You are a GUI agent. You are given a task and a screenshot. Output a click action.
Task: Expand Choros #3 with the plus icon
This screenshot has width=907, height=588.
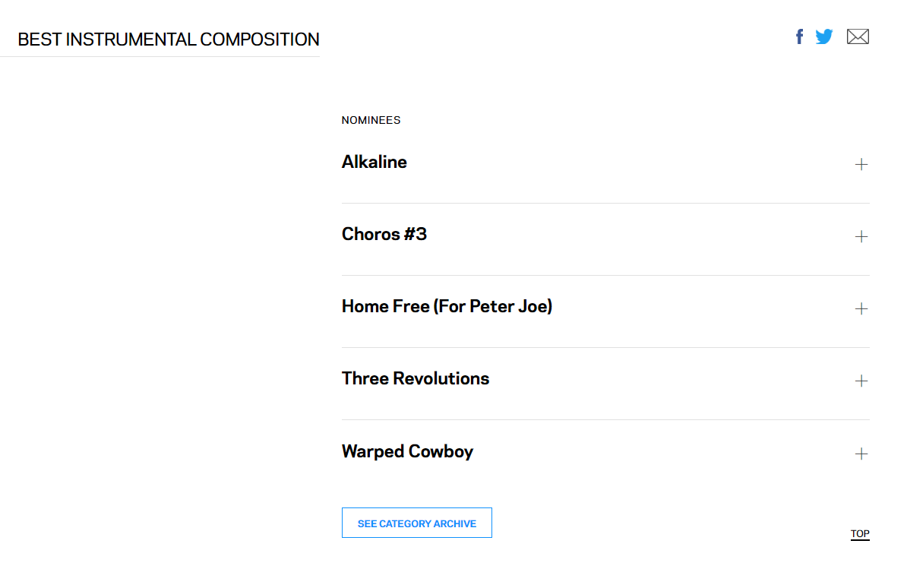[x=861, y=237]
